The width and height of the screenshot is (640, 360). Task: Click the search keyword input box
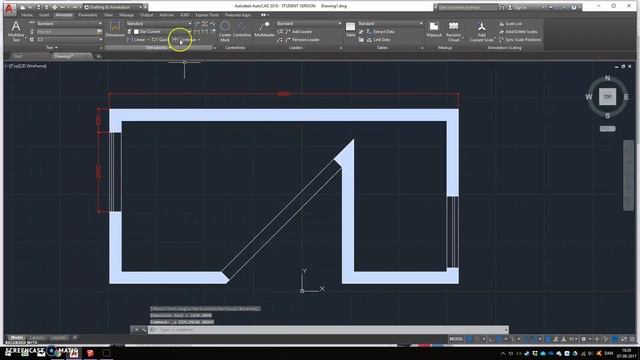tap(467, 7)
